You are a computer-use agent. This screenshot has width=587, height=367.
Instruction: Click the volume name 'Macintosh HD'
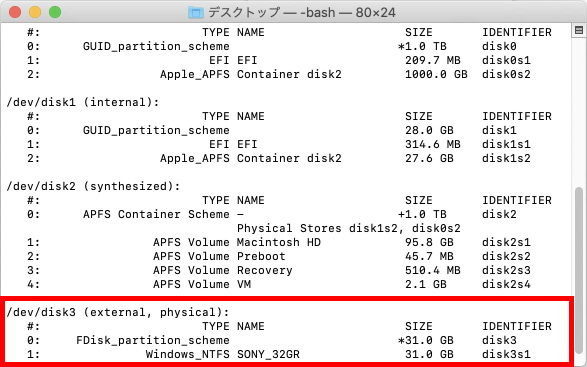pyautogui.click(x=279, y=242)
